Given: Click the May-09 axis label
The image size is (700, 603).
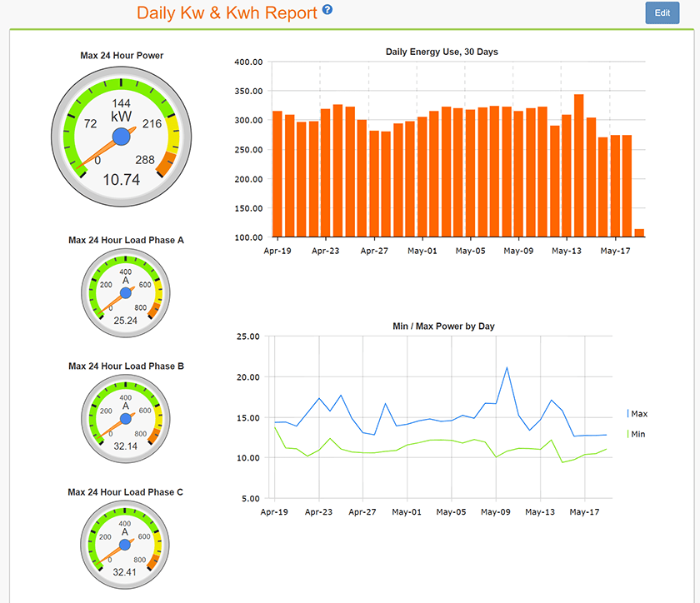Looking at the screenshot, I should coord(517,250).
